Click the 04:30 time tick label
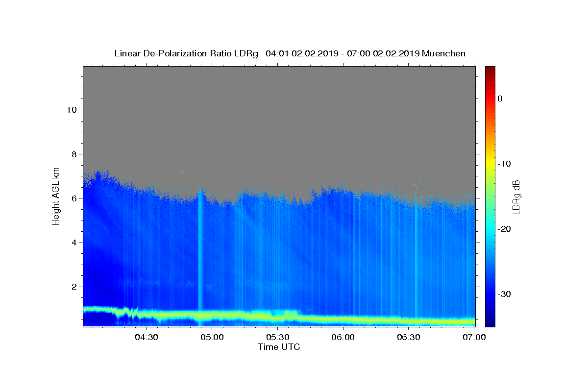This screenshot has width=588, height=392. point(146,337)
